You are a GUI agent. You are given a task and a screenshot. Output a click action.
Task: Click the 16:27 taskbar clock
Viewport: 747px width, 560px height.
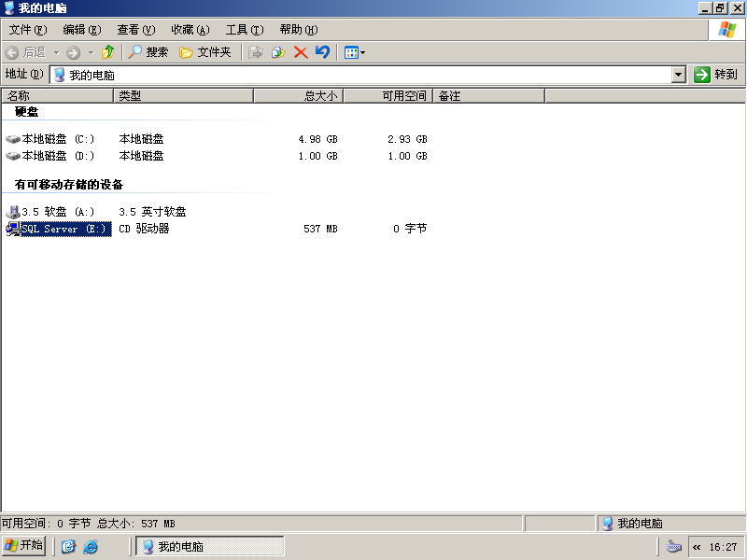pos(723,547)
